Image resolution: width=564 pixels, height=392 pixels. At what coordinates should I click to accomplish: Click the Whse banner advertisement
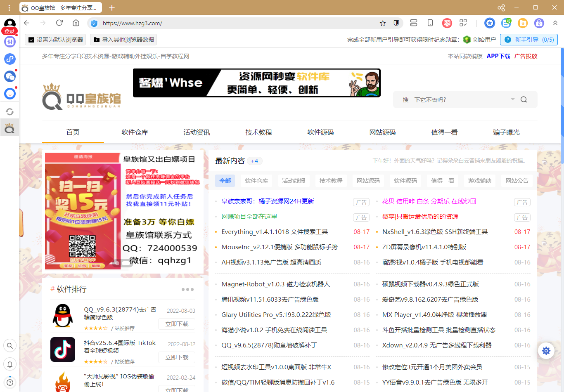click(x=256, y=83)
